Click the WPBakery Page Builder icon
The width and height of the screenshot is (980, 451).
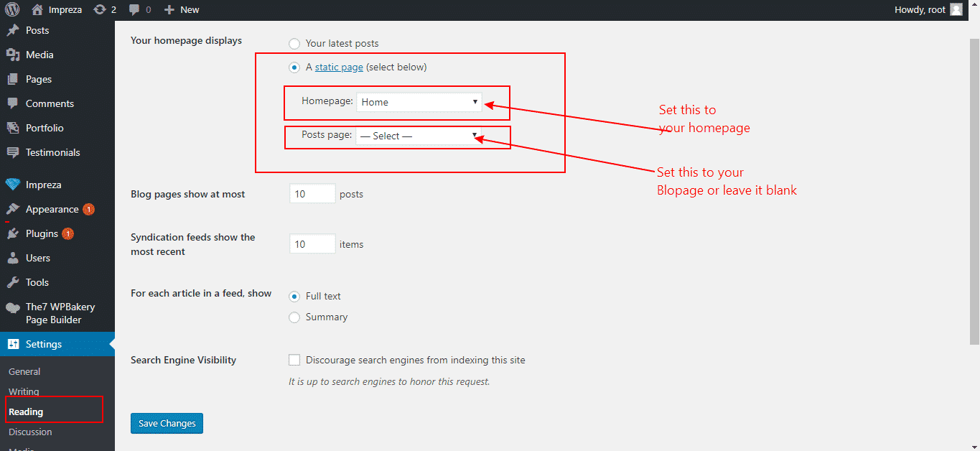coord(13,307)
